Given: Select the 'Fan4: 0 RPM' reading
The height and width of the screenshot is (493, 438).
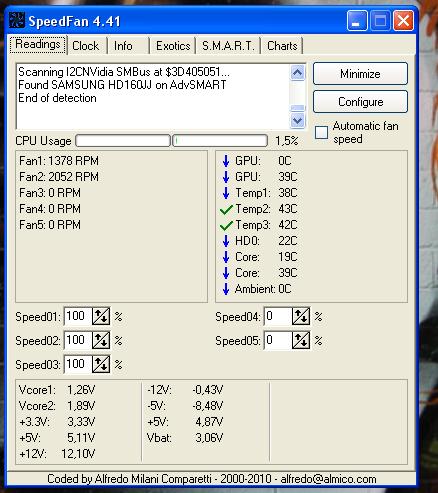Looking at the screenshot, I should click(50, 209).
